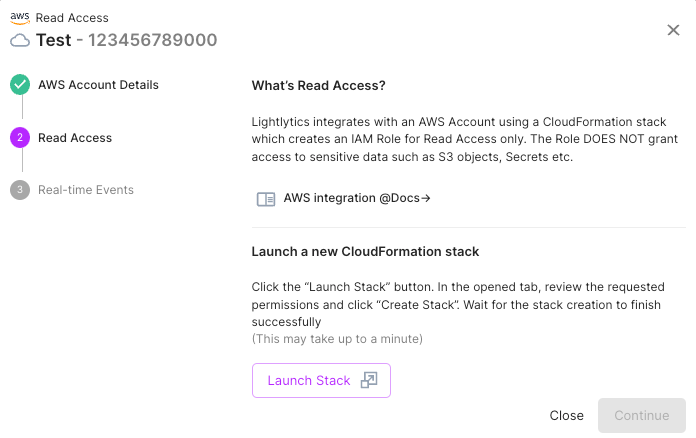Click the Launch Stack button
Image resolution: width=696 pixels, height=438 pixels.
click(321, 380)
